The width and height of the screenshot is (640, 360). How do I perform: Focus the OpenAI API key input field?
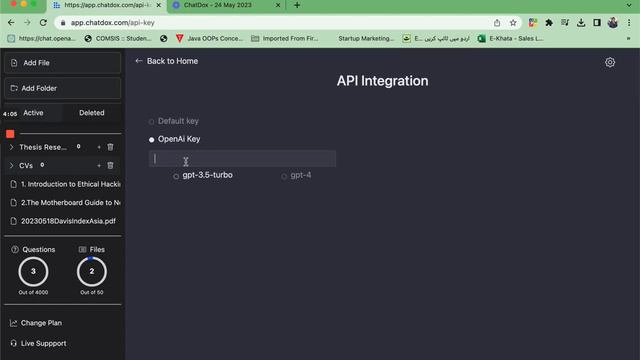click(242, 158)
